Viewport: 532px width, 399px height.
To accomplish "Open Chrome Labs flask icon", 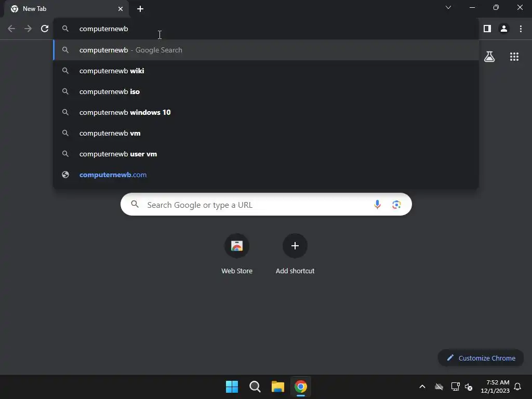I will pos(489,57).
